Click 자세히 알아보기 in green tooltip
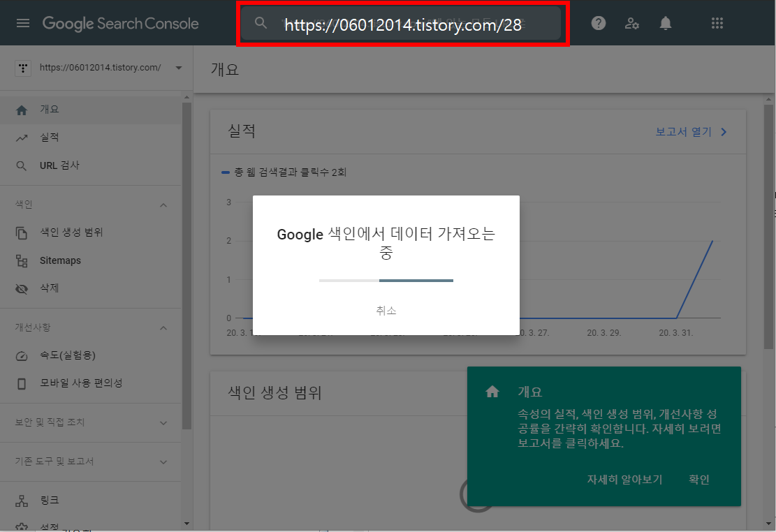 point(624,480)
